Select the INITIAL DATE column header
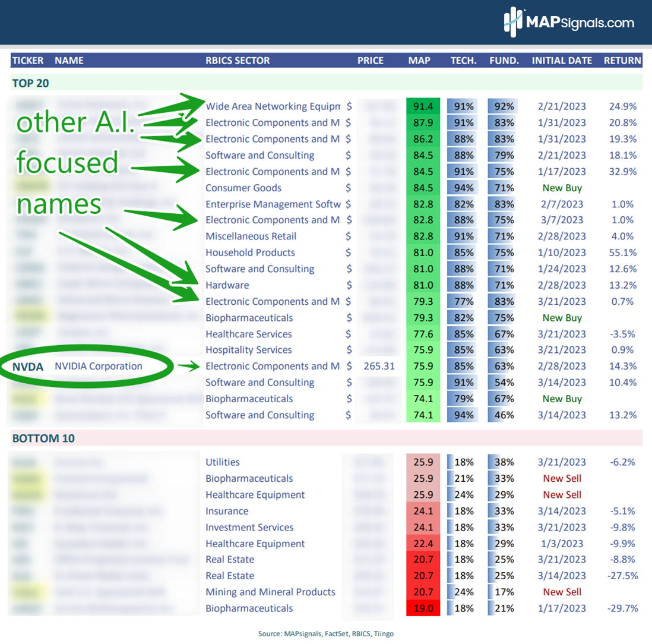 (x=562, y=61)
